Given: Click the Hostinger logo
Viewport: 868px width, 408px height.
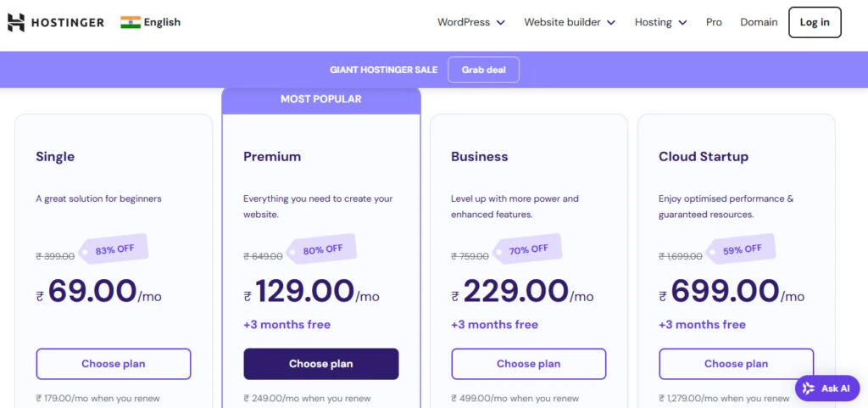Looking at the screenshot, I should 55,23.
